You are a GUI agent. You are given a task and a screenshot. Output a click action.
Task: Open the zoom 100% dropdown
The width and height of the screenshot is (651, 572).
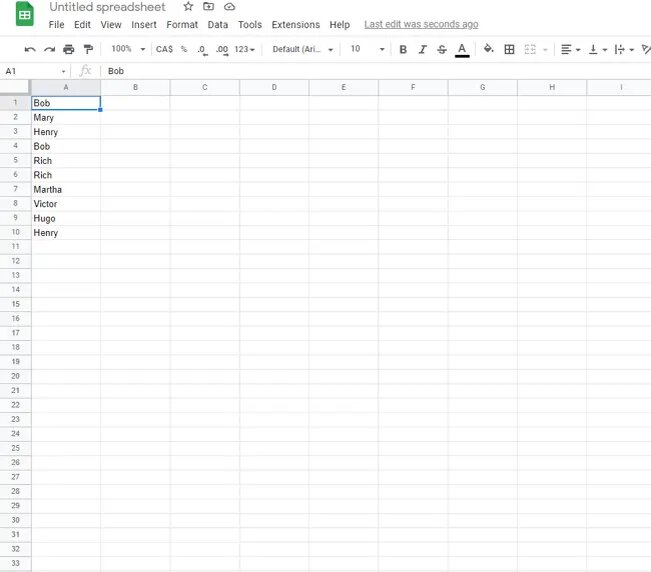128,49
